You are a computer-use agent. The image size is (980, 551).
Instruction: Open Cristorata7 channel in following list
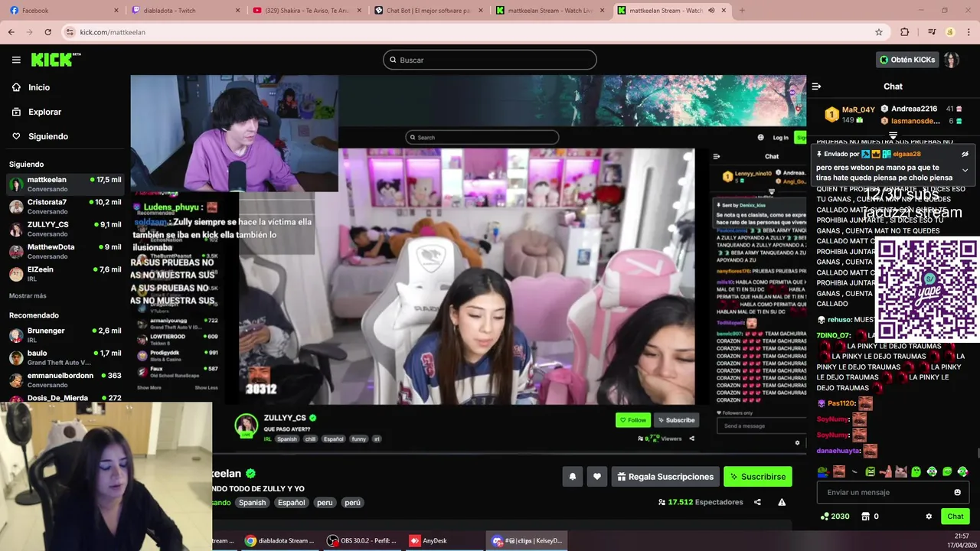tap(65, 207)
